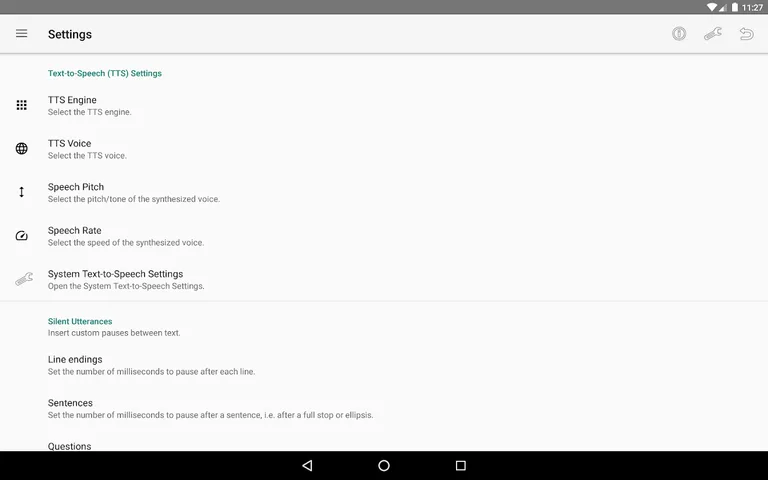Click the undo arrow icon in toolbar
The width and height of the screenshot is (768, 480).
click(746, 34)
